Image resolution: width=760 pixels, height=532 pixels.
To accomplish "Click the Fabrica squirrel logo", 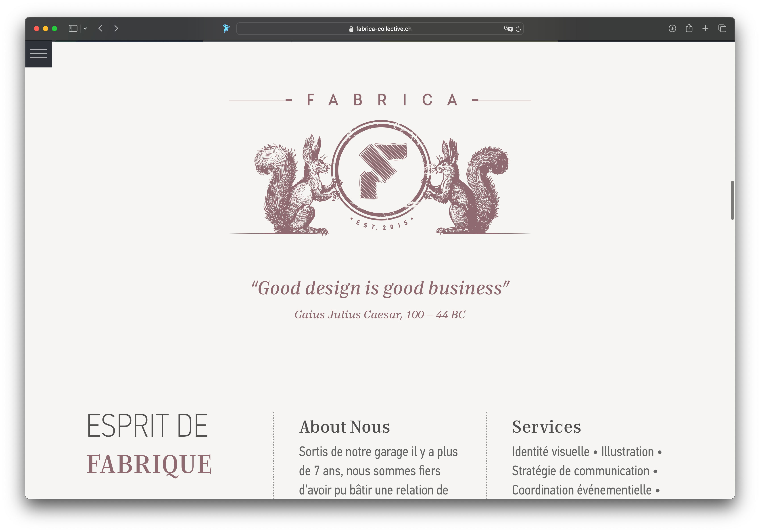I will [x=381, y=177].
